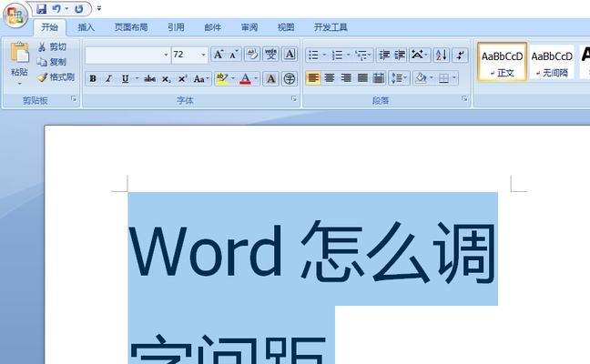Open enclosed character 带圈字符 icon
590x364 pixels.
pos(290,78)
